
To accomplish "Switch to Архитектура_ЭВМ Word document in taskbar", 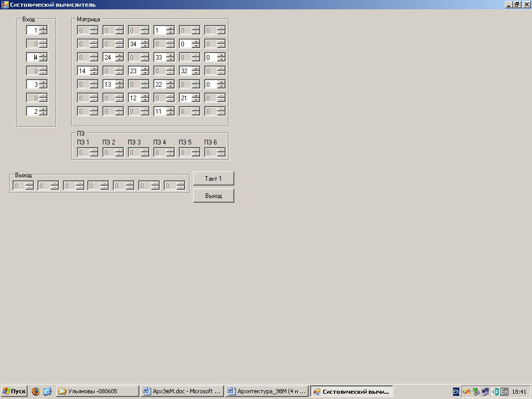I will pos(267,391).
